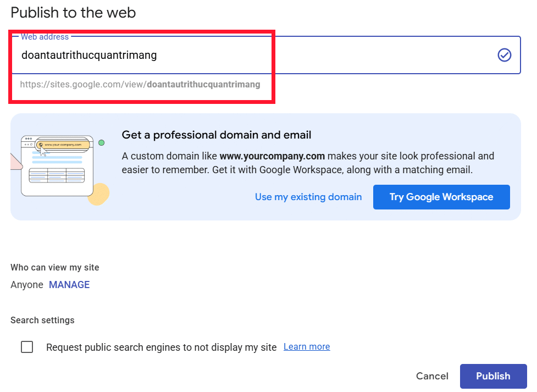Click the Try Google Workspace button

click(x=441, y=197)
